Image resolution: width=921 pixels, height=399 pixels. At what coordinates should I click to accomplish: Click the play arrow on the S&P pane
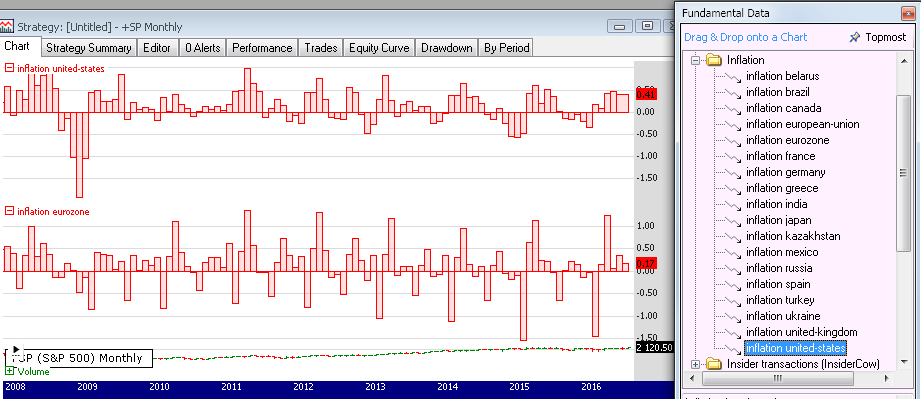coord(16,349)
